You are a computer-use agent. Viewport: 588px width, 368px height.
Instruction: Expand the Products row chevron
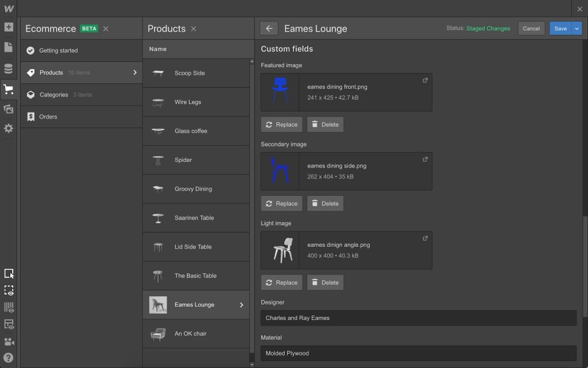[x=135, y=72]
